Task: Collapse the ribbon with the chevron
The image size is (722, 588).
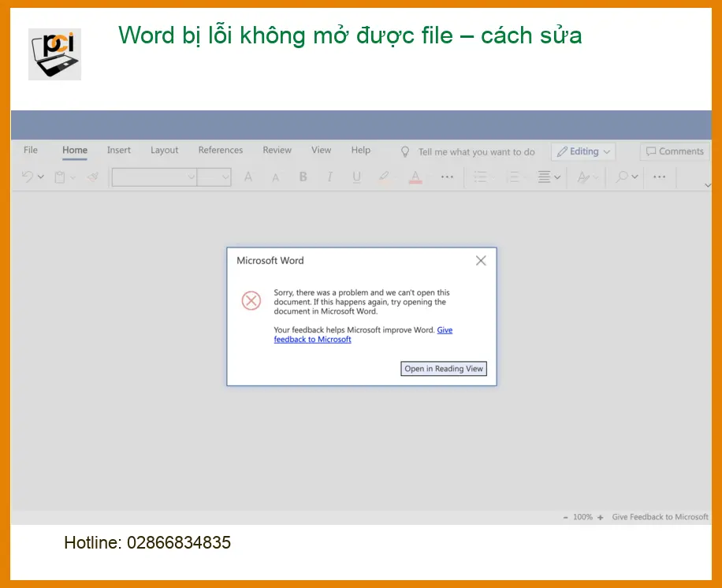Action: tap(708, 185)
